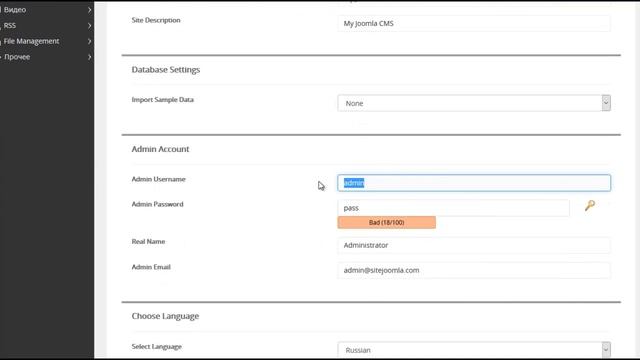640x360 pixels.
Task: Click the key icon to generate password
Action: (589, 205)
